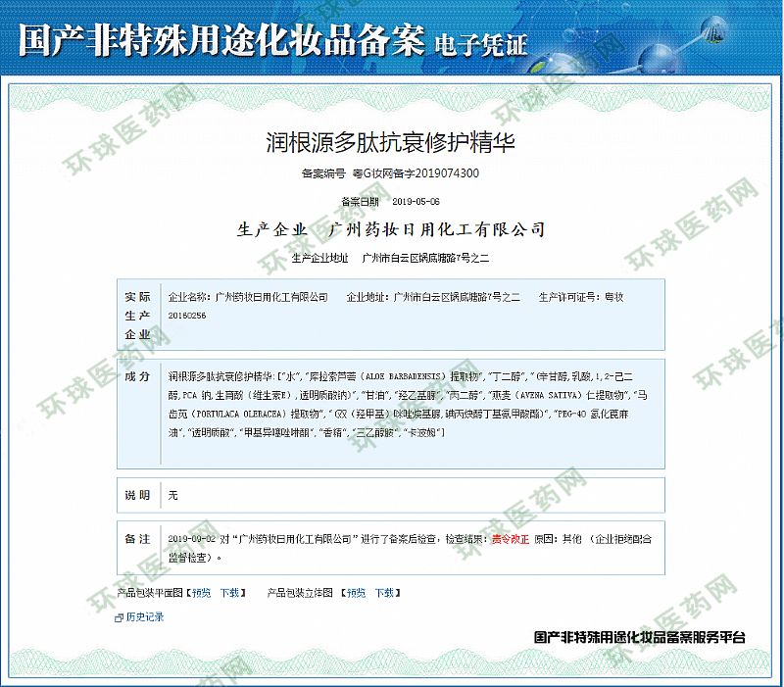
Task: Click the 电子凭证 header text
Action: (x=481, y=44)
